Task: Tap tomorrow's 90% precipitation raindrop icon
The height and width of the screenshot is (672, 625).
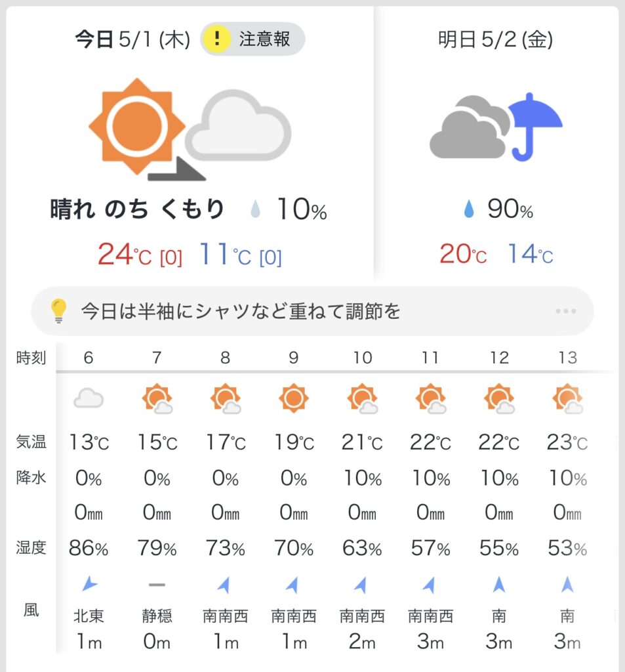Action: click(x=469, y=209)
